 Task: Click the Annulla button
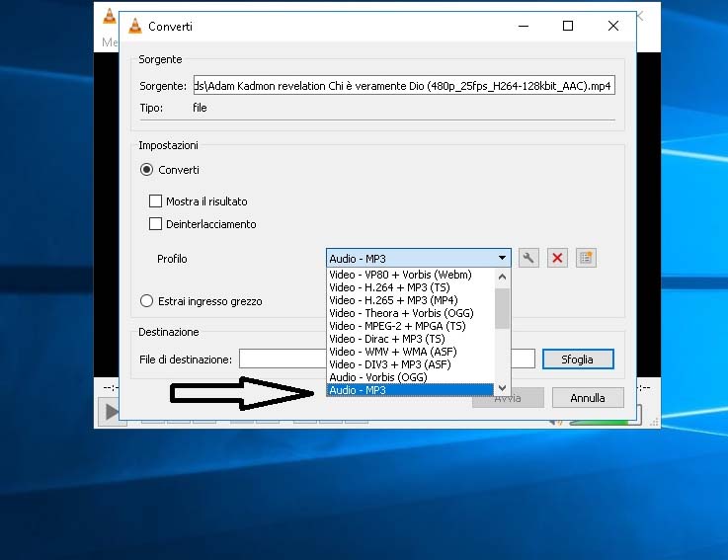tap(588, 398)
